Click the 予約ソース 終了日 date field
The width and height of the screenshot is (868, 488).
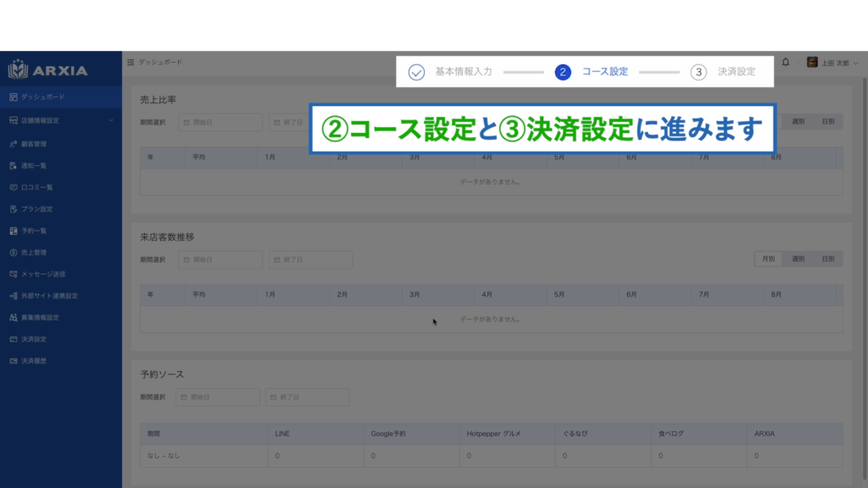307,396
